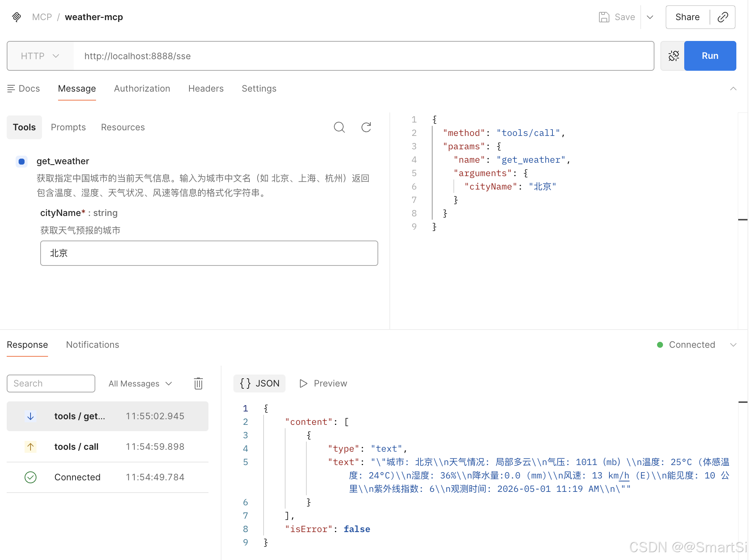
Task: Switch to the Authorization tab
Action: (142, 89)
